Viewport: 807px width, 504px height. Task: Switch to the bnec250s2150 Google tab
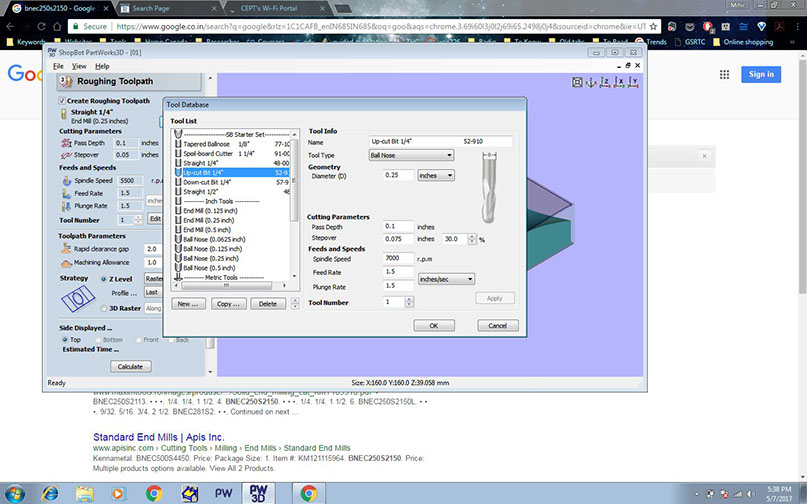[60, 8]
